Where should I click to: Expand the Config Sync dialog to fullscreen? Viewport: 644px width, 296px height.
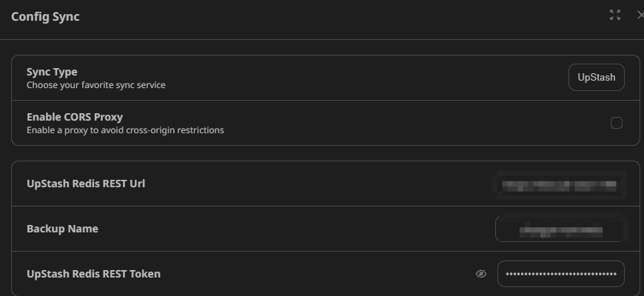(615, 16)
